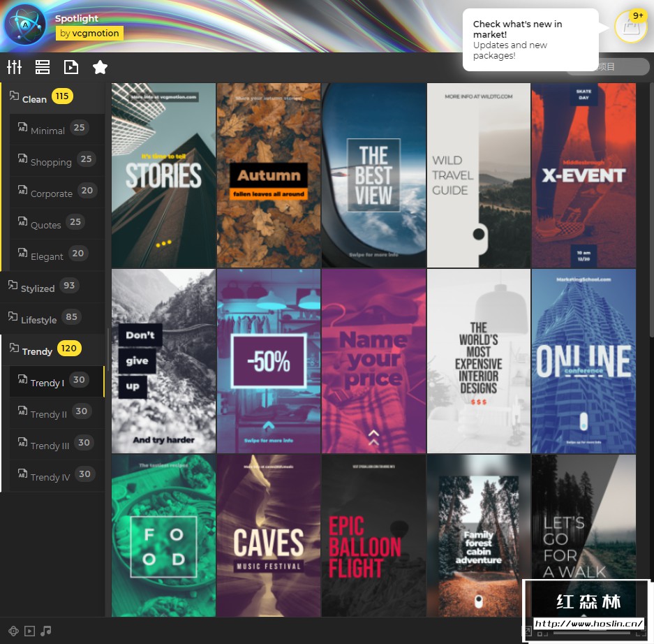Click the AE icon beside Shopping
Viewport: 654px width, 644px height.
(x=22, y=159)
